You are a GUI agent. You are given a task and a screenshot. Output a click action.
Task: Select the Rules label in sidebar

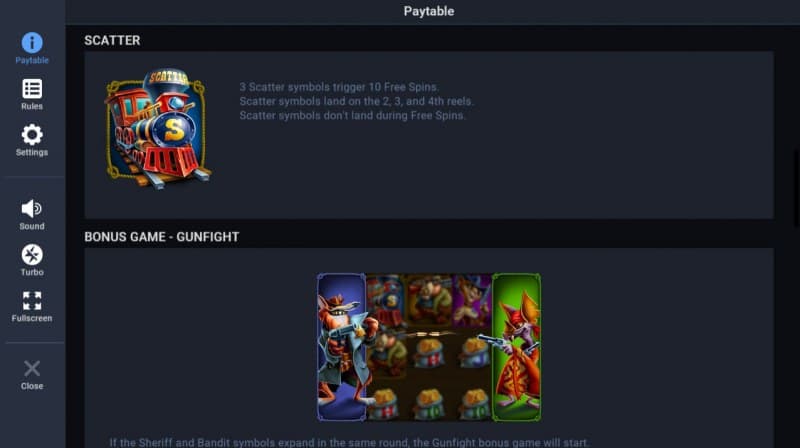32,106
